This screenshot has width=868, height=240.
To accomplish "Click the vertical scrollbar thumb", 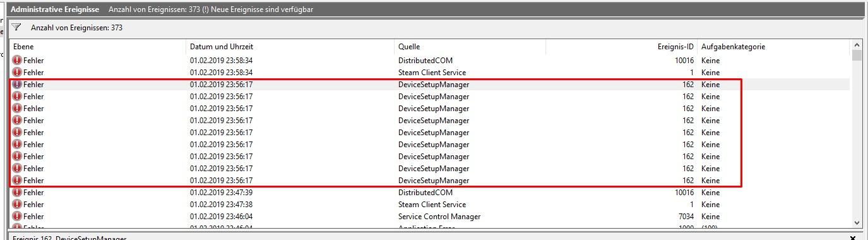I will point(857,56).
